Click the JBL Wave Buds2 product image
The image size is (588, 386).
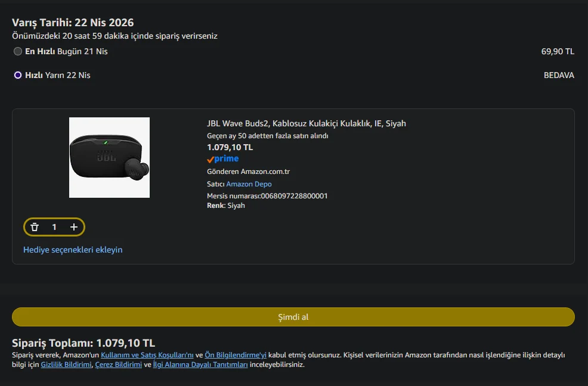[x=109, y=157]
